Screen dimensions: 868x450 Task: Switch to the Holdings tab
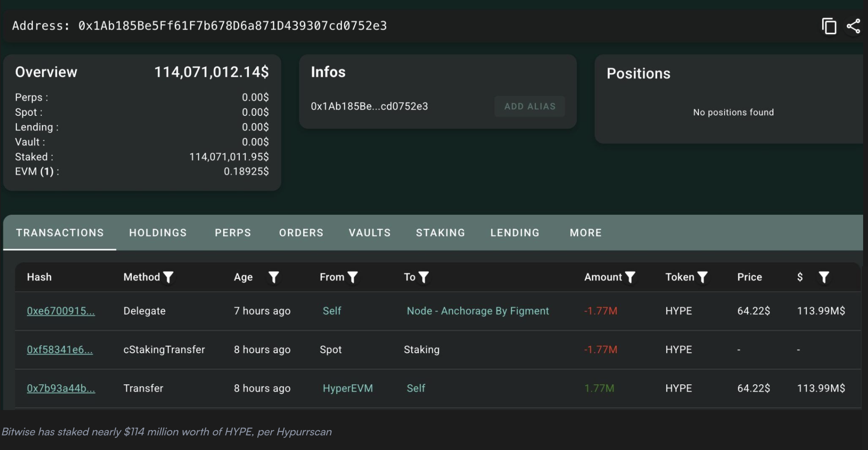(x=158, y=233)
